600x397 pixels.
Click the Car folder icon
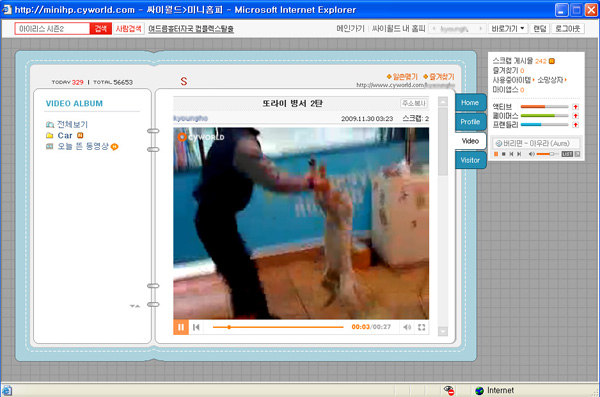(50, 136)
